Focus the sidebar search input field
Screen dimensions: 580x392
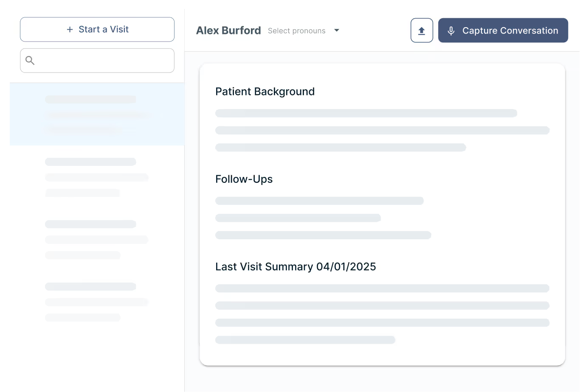[x=104, y=61]
